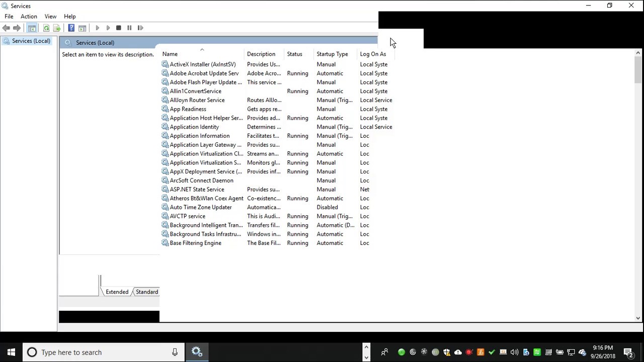
Task: Select Background Intelligent Transfer service row
Action: pos(206,225)
